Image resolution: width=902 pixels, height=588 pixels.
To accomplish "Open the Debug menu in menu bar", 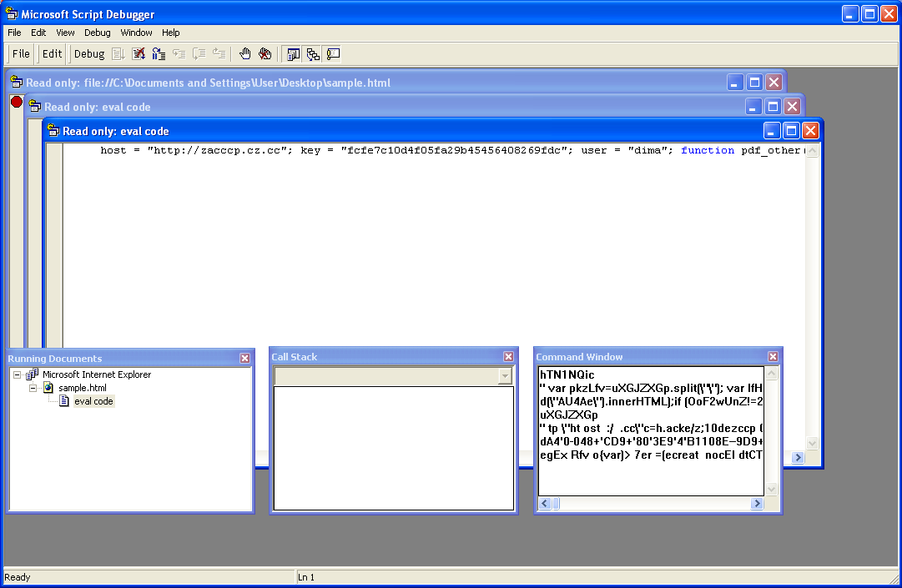I will [97, 33].
